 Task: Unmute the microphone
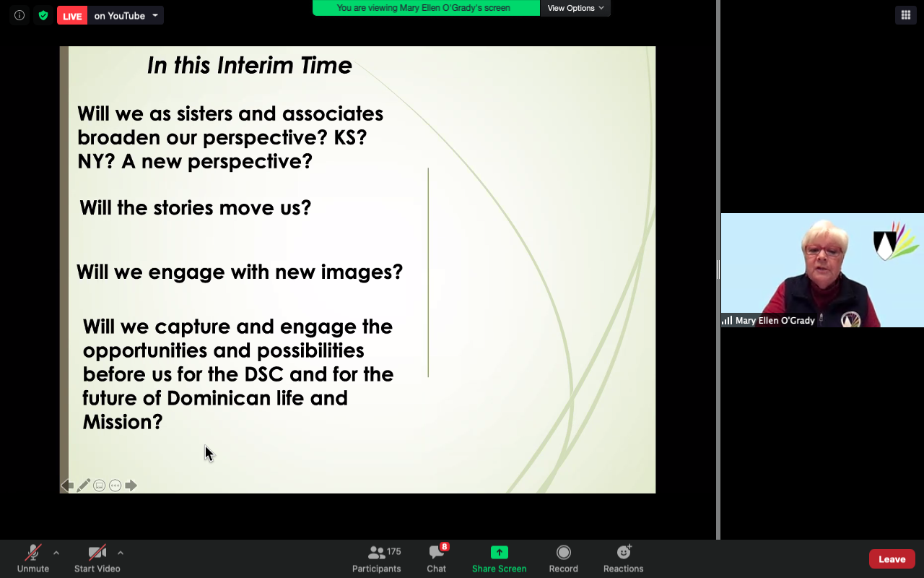point(33,559)
